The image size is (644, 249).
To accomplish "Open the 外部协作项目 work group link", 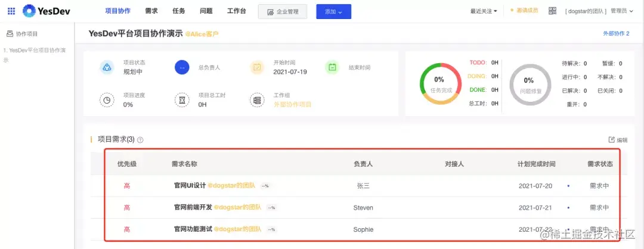I will tap(292, 105).
